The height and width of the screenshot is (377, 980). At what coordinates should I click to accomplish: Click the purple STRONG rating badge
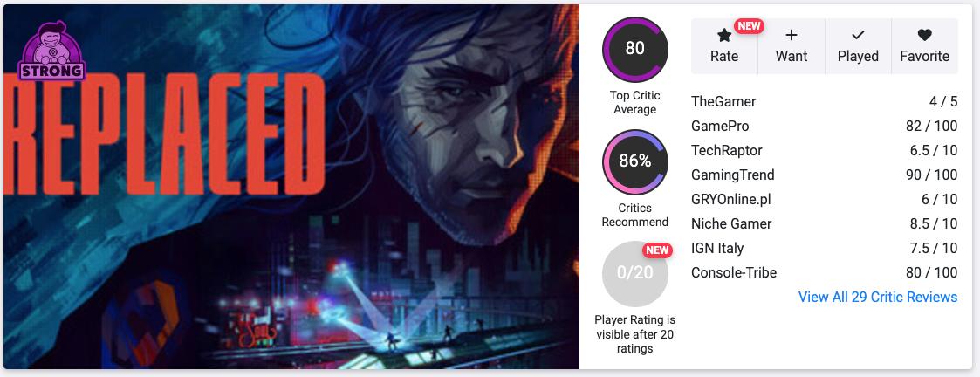51,51
